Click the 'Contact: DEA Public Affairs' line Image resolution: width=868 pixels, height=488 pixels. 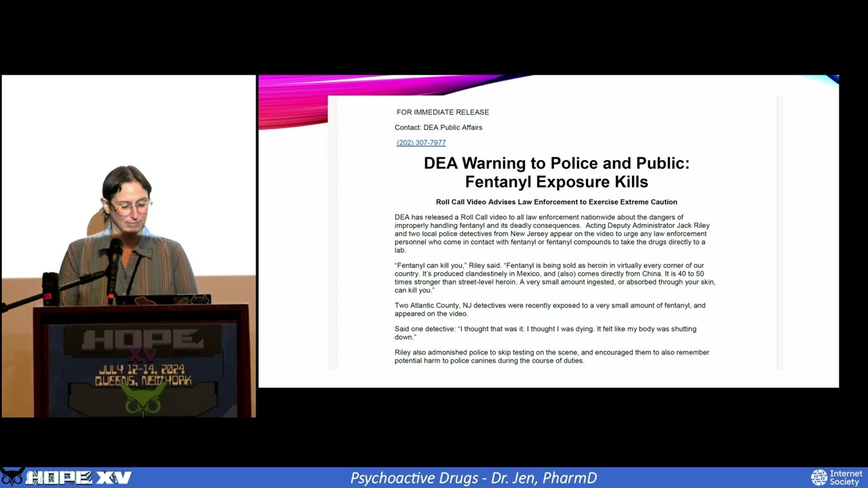438,127
